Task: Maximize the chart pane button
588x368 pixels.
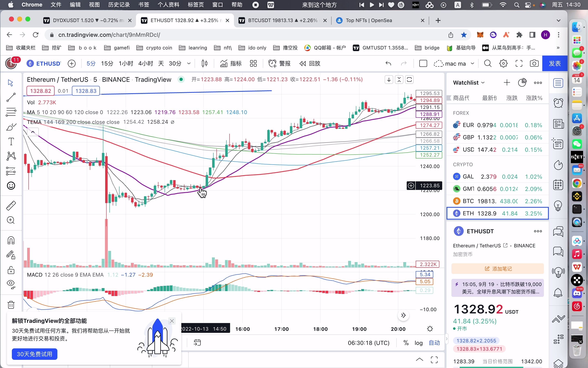Action: (409, 80)
